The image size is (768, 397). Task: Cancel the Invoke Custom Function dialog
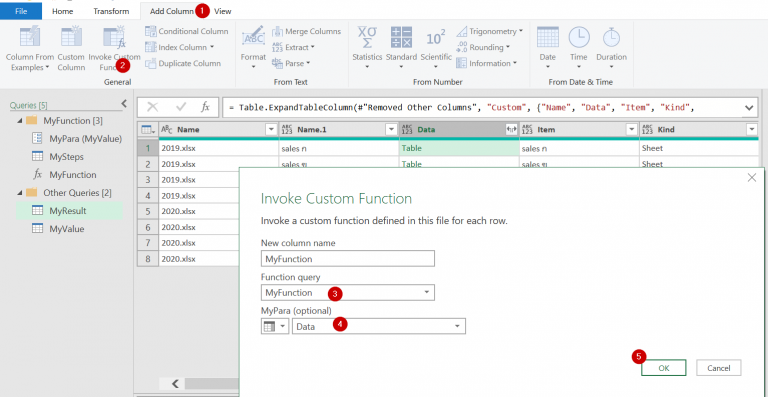coord(719,368)
